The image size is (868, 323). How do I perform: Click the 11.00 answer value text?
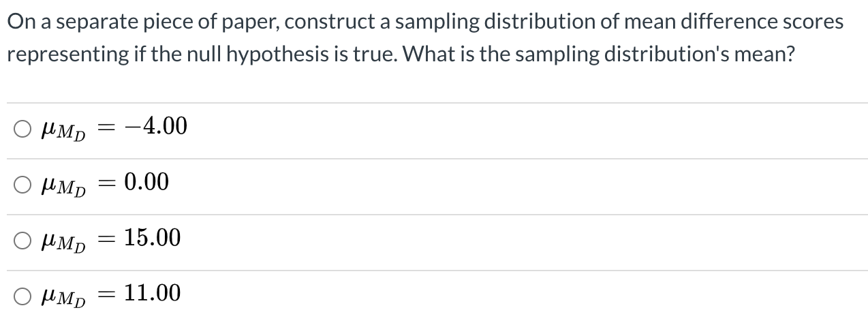[x=153, y=294]
